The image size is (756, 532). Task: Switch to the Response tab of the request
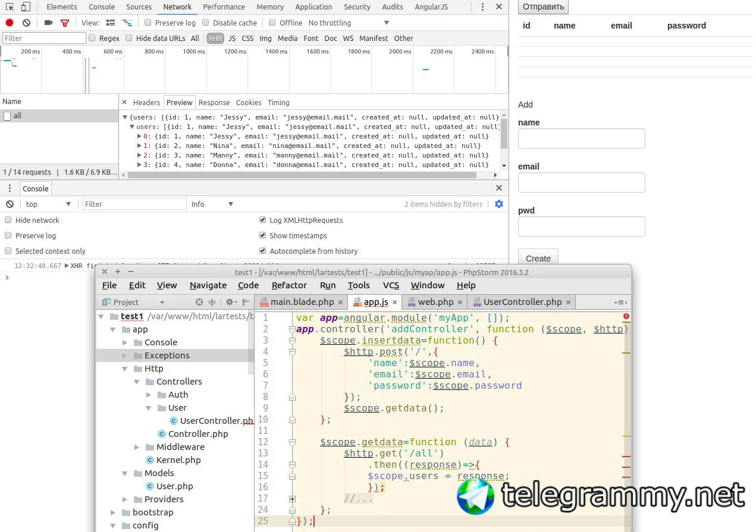[214, 102]
